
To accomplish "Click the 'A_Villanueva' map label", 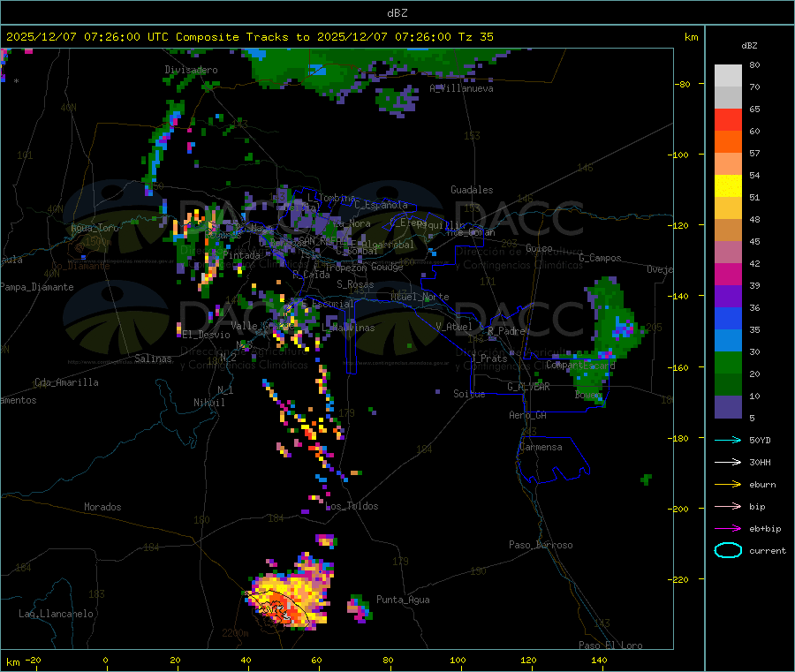I will click(461, 88).
